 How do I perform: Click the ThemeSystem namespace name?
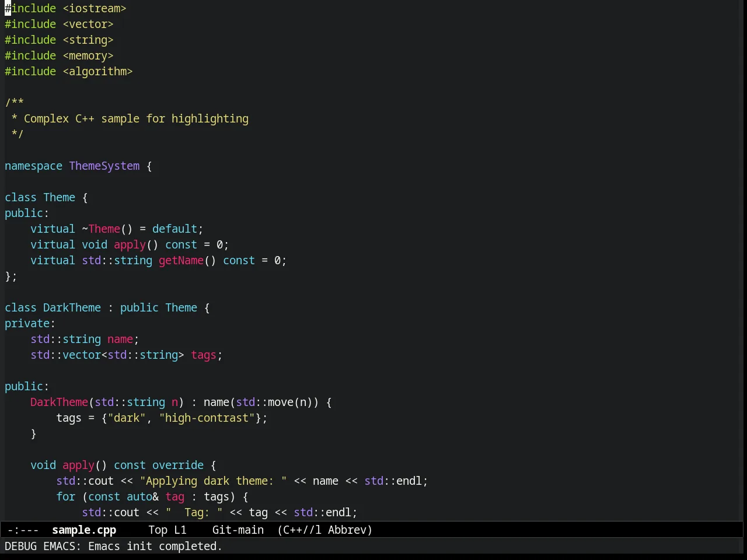coord(104,166)
